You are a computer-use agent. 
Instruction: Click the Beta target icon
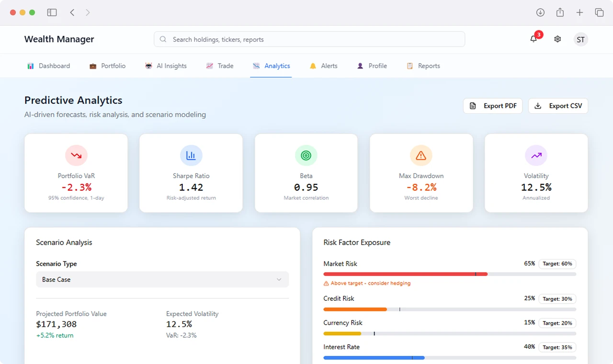tap(306, 155)
